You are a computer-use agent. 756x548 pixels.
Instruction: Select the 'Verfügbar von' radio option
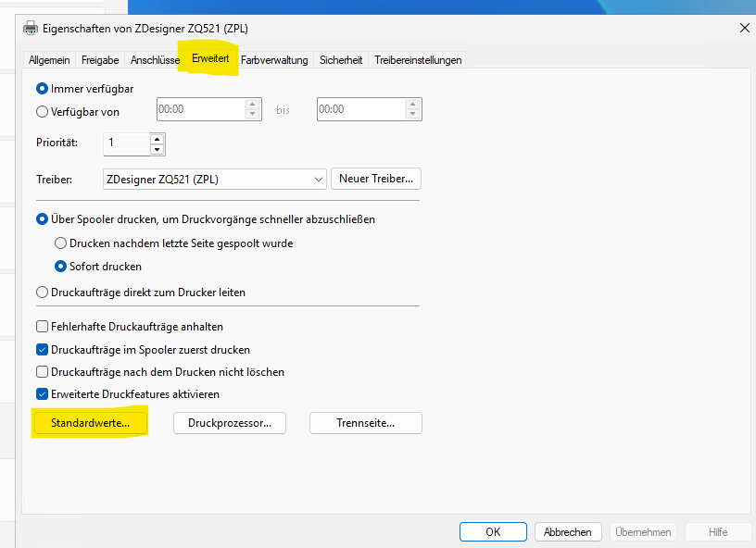42,111
